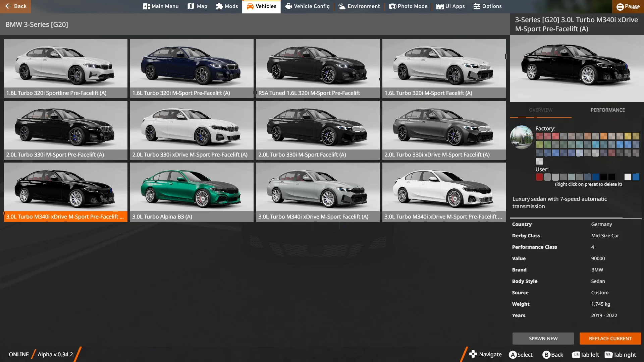Enter Photo Mode via camera icon

pos(408,6)
